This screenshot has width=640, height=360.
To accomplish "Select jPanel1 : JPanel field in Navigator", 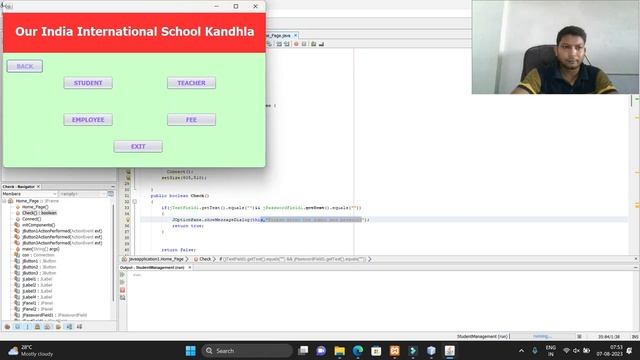I will click(x=37, y=303).
